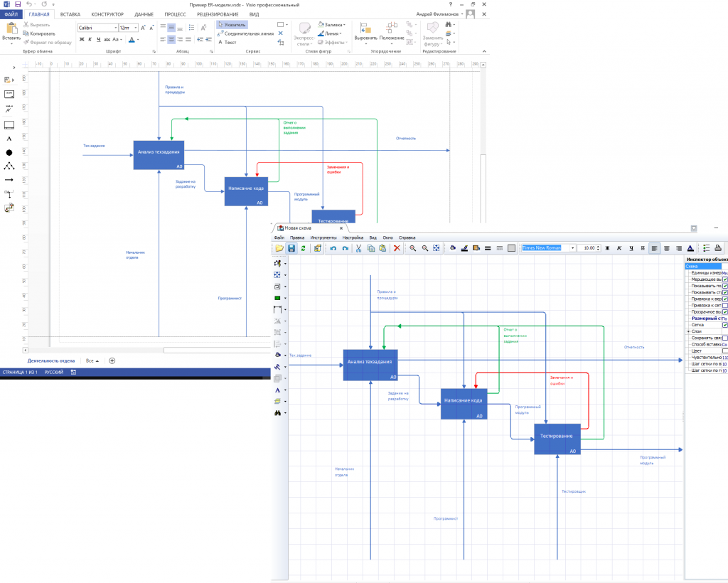Enable the Привязка к сет checkbox
The height and width of the screenshot is (583, 728).
coord(724,306)
